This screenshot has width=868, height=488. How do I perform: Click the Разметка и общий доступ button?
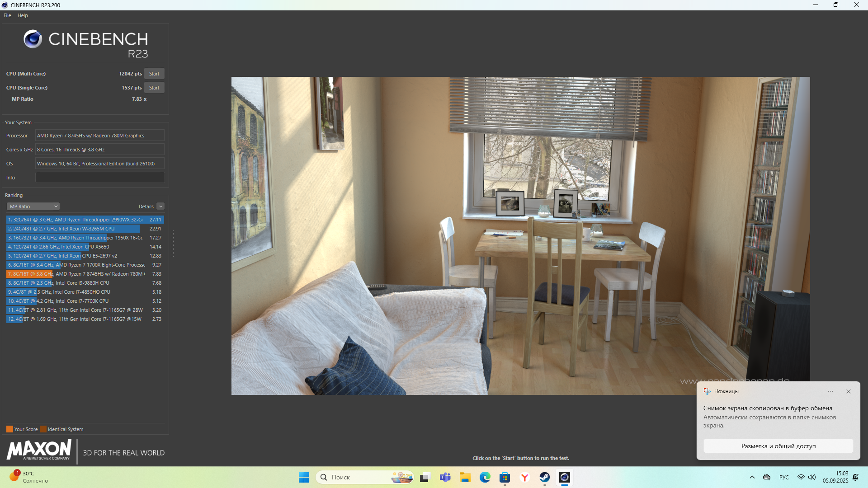[778, 446]
